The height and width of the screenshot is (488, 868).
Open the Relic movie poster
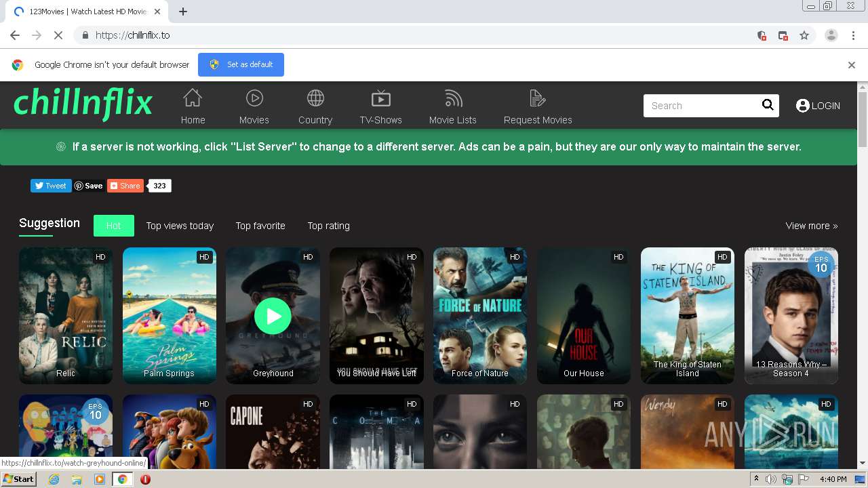[x=66, y=316]
